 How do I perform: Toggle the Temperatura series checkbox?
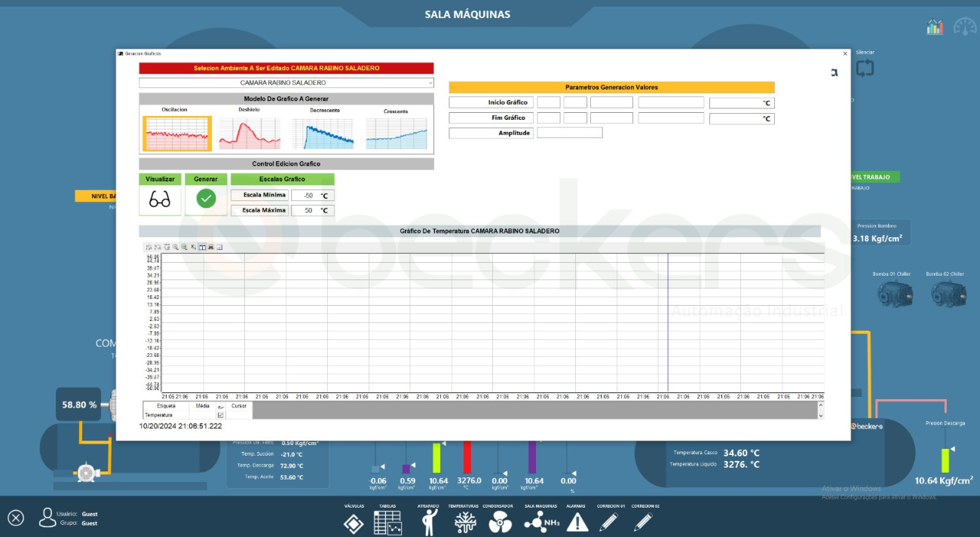pos(221,415)
